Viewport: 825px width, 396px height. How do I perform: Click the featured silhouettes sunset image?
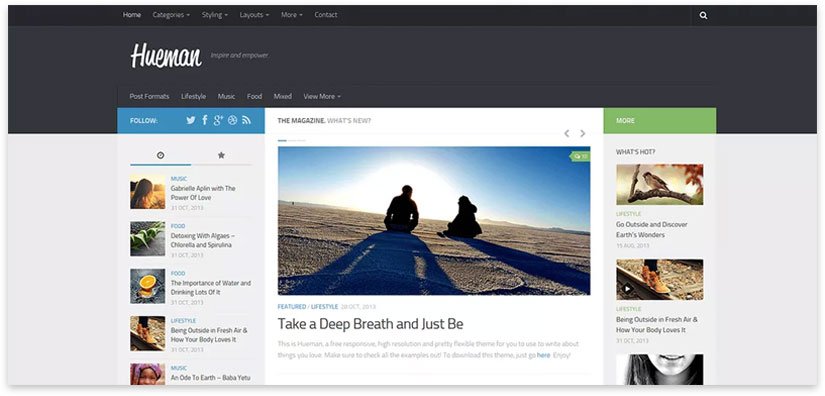(434, 221)
